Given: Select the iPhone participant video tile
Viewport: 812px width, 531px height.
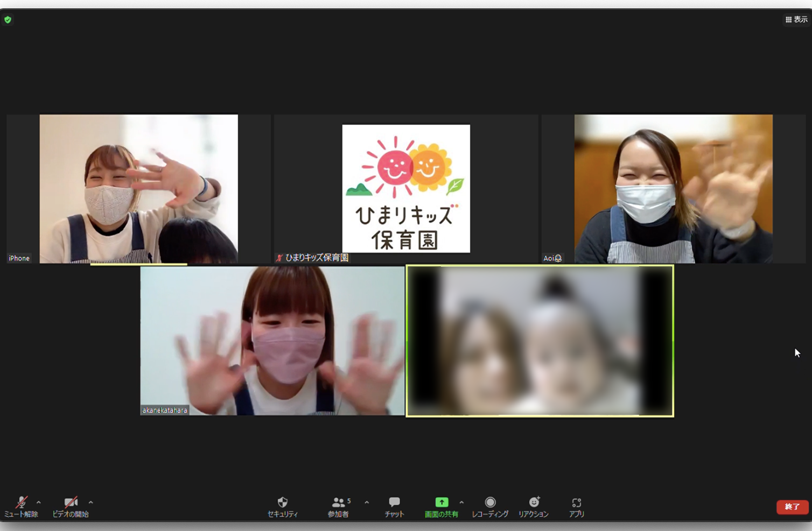Looking at the screenshot, I should coord(138,189).
